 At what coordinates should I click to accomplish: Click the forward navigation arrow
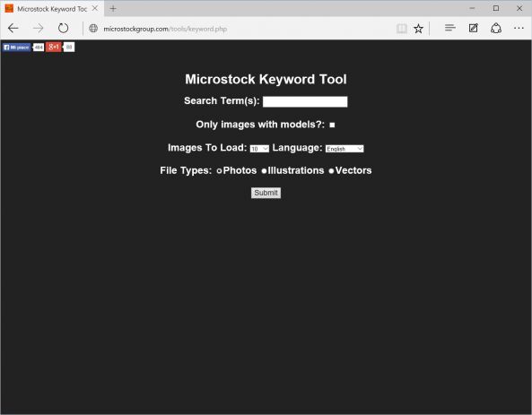pyautogui.click(x=38, y=28)
